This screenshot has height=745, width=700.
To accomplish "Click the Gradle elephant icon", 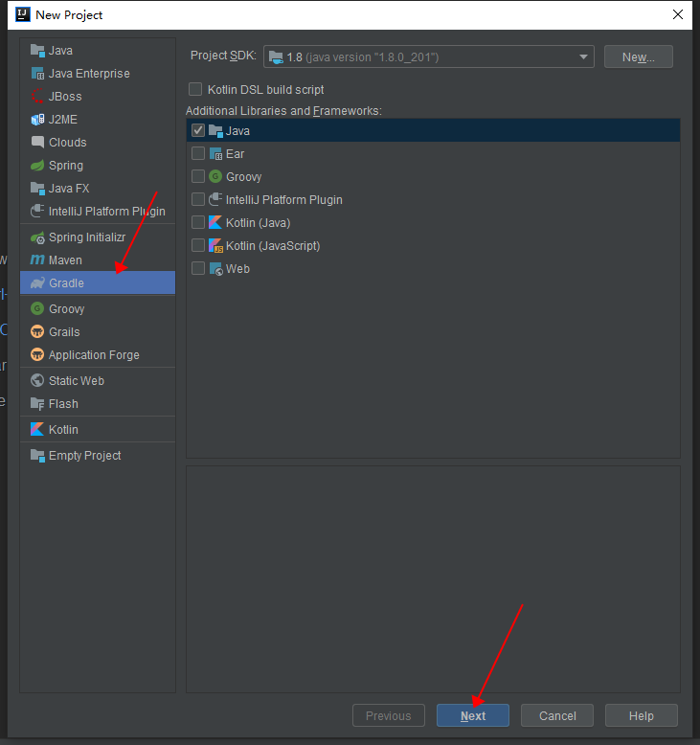I will pos(37,283).
